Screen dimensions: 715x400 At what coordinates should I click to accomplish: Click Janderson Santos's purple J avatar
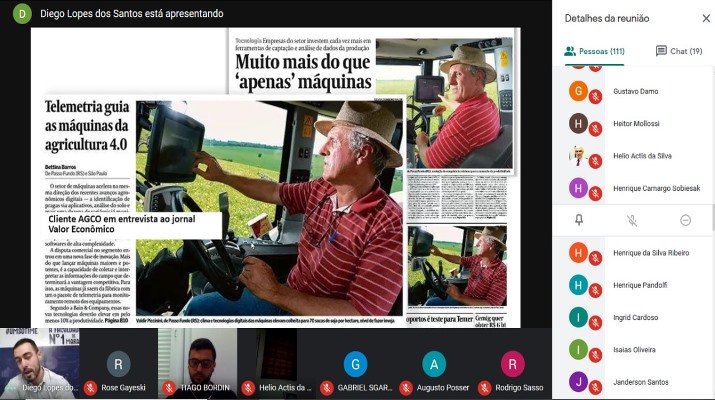coord(578,382)
